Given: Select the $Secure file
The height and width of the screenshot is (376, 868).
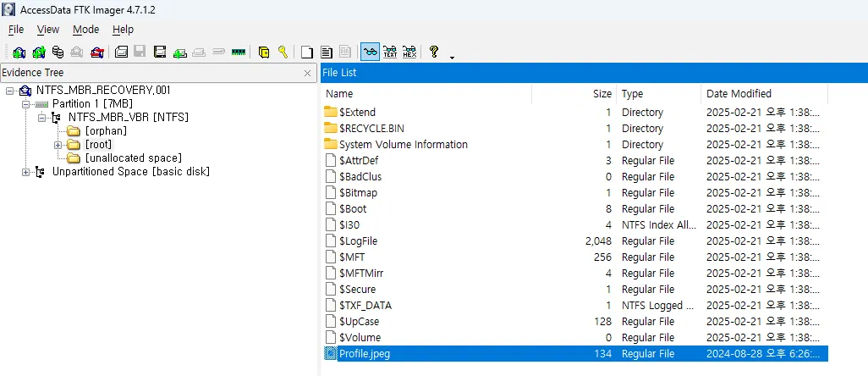Looking at the screenshot, I should click(574, 289).
